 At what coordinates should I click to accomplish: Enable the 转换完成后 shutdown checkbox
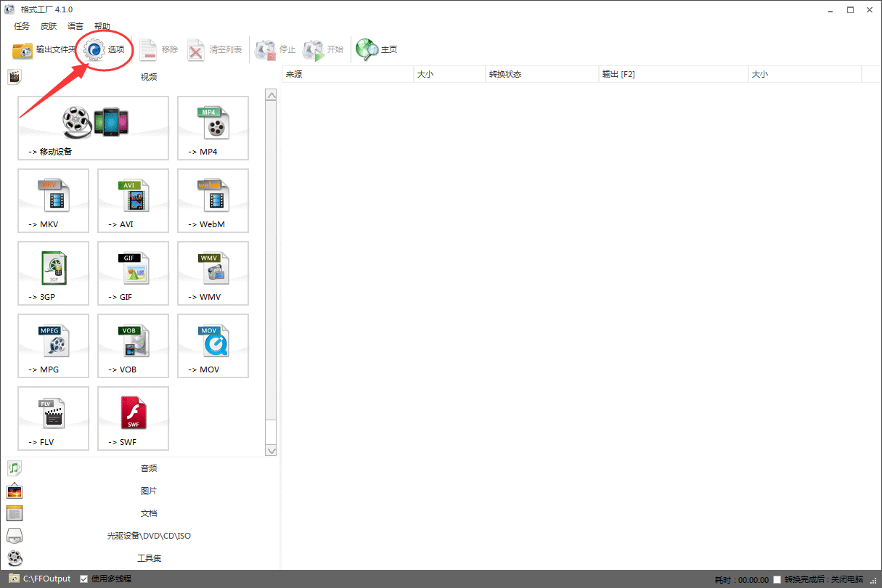coord(777,579)
